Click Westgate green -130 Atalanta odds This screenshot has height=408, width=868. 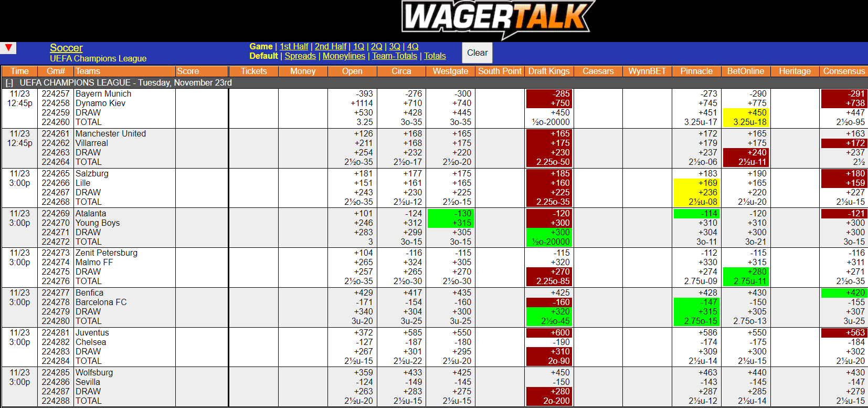[x=450, y=214]
